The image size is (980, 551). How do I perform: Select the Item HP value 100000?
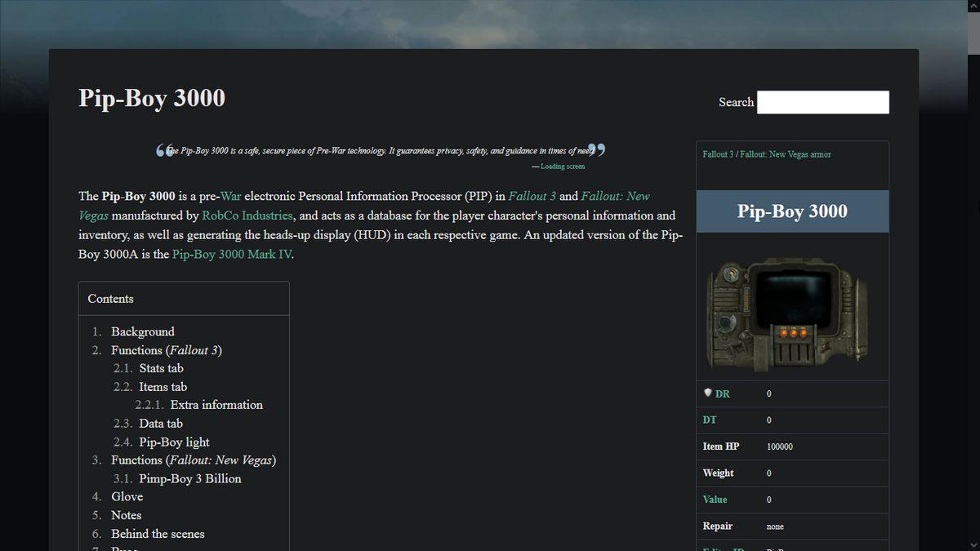click(779, 447)
